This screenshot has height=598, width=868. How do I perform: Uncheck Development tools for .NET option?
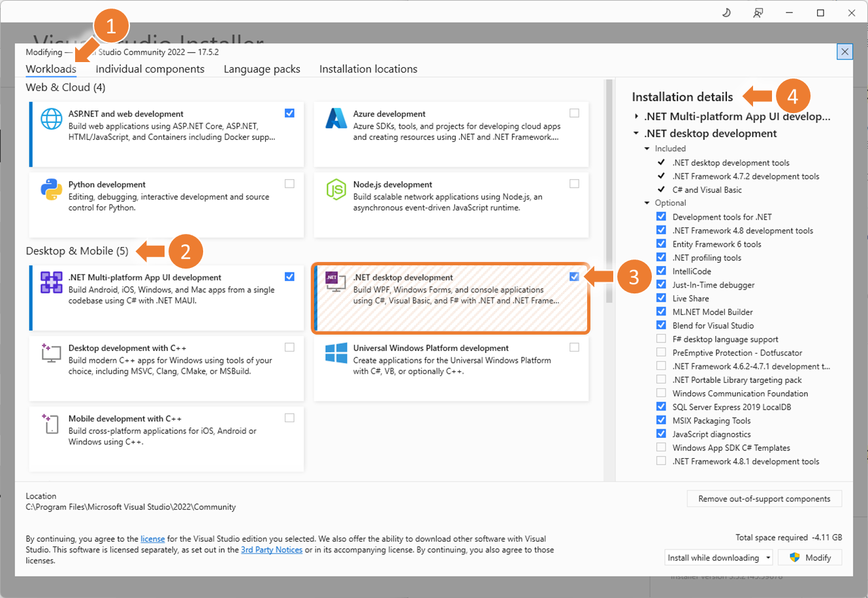click(661, 216)
